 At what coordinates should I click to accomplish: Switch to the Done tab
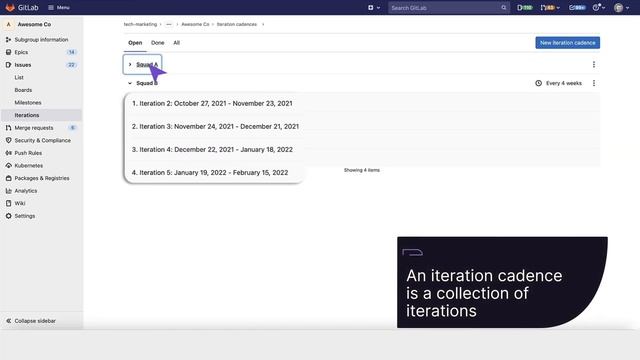158,43
